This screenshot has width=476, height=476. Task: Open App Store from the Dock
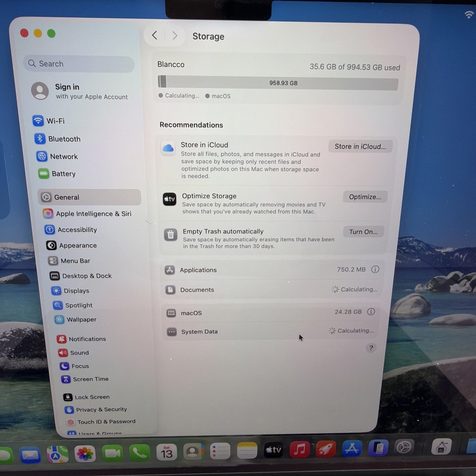click(352, 448)
